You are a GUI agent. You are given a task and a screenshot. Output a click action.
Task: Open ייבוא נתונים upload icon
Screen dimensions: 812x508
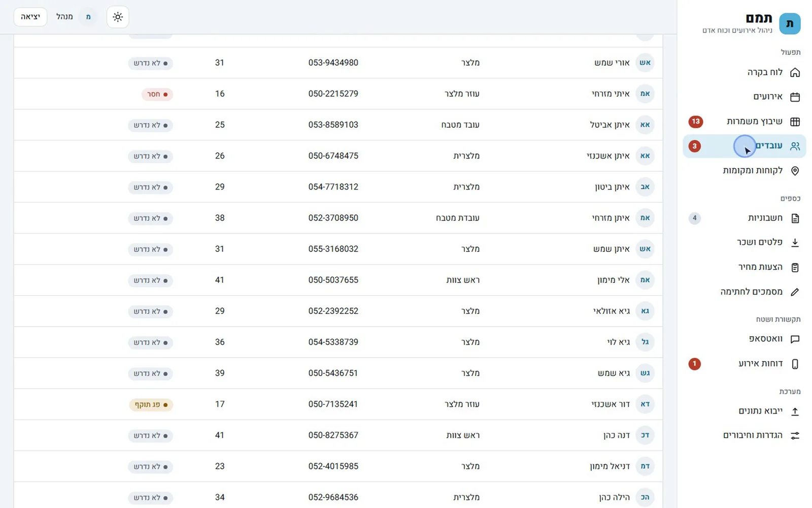pyautogui.click(x=795, y=411)
